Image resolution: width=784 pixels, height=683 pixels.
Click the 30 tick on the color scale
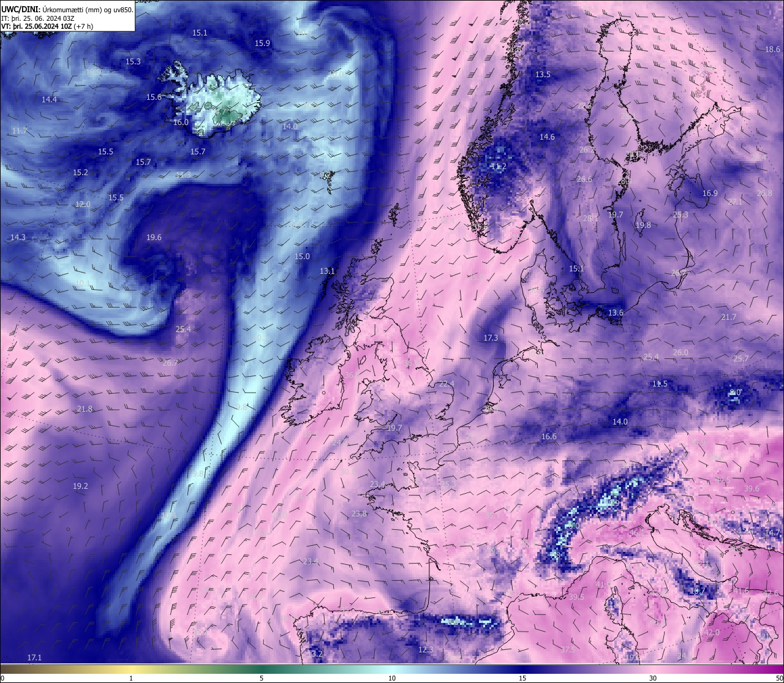coord(653,678)
